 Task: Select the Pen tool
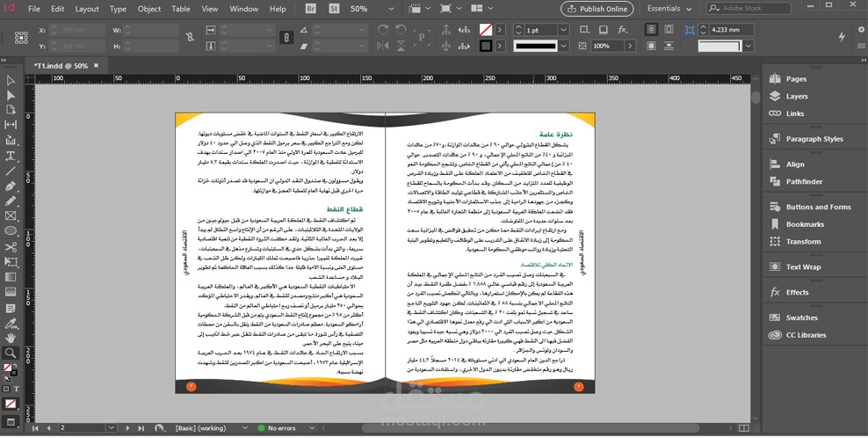tap(10, 186)
